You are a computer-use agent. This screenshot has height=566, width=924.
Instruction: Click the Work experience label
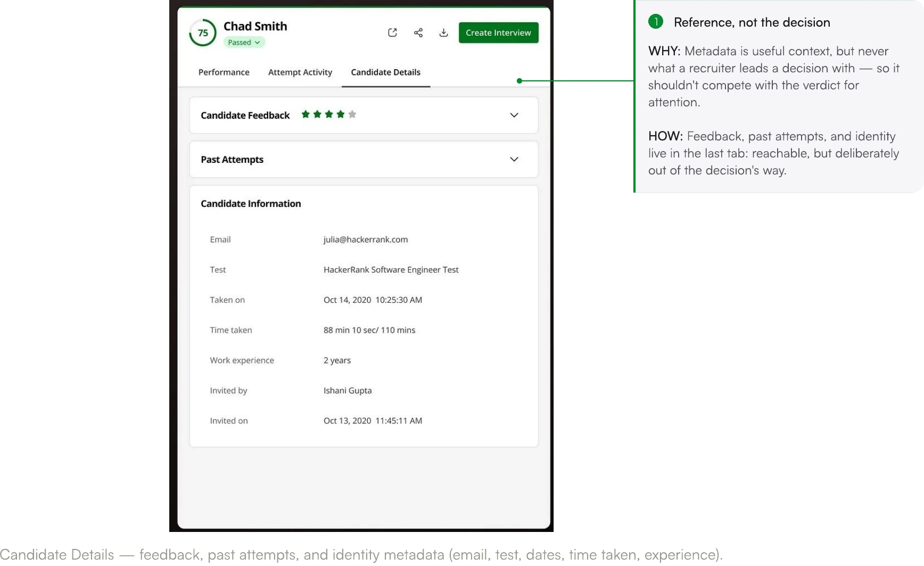pos(242,360)
